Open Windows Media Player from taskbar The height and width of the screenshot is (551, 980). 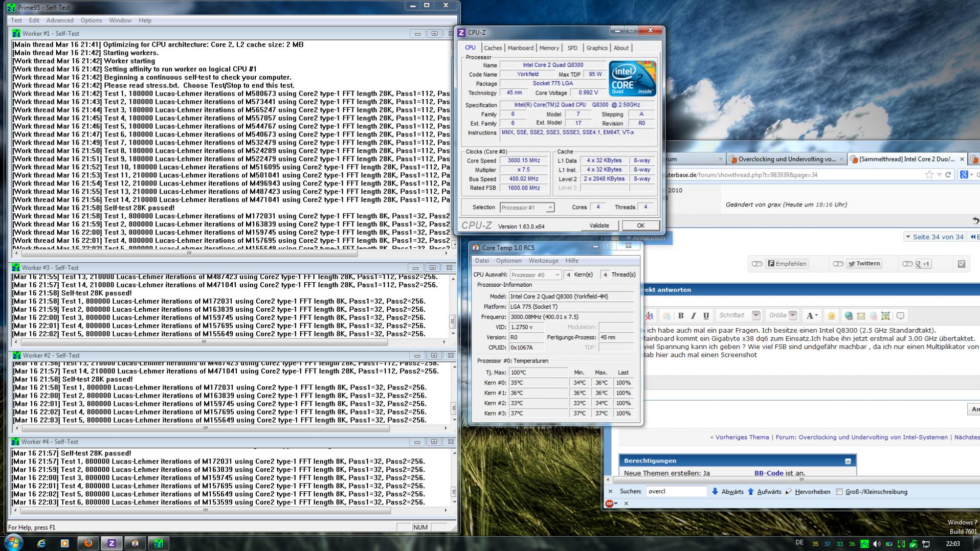click(64, 543)
